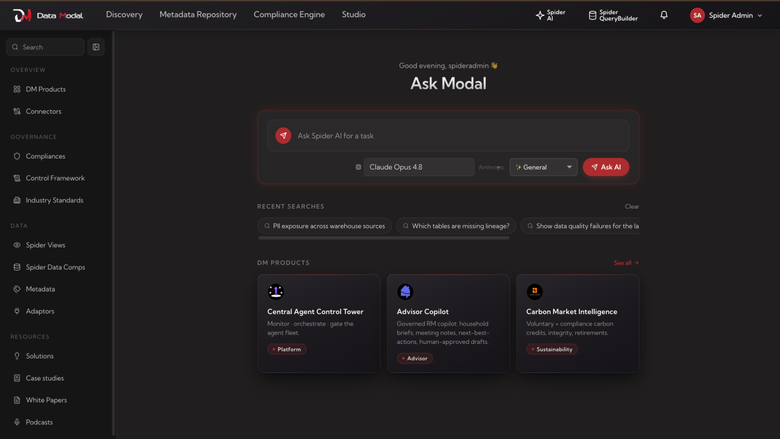Click the Advisor Copilot product icon

click(405, 291)
